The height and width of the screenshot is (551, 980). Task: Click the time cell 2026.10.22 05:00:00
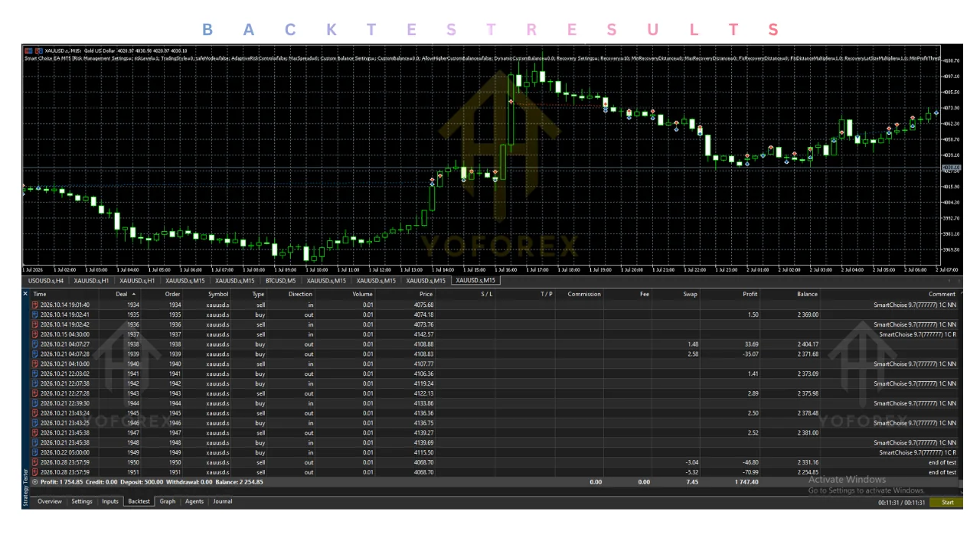click(65, 452)
